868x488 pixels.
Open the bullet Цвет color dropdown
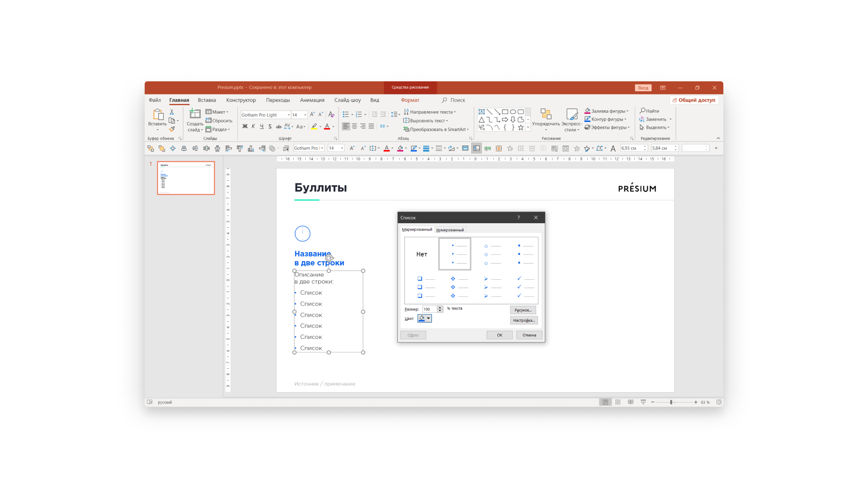coord(428,319)
